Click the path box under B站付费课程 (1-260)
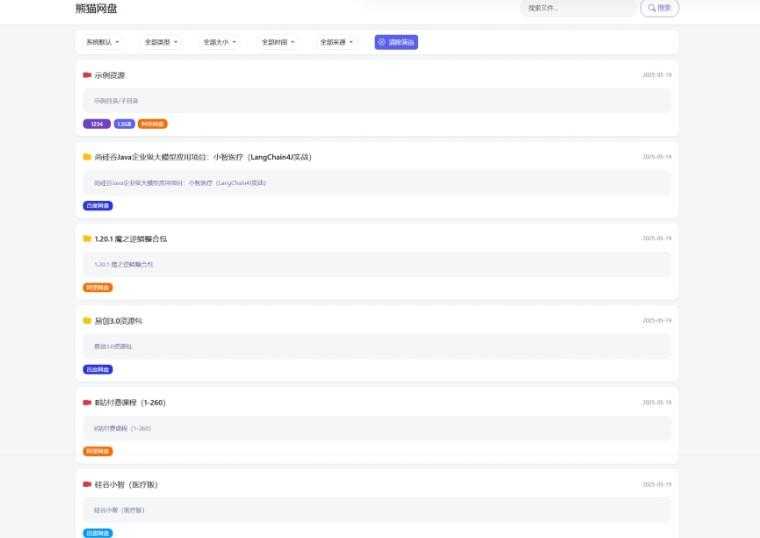This screenshot has height=538, width=760. point(376,428)
